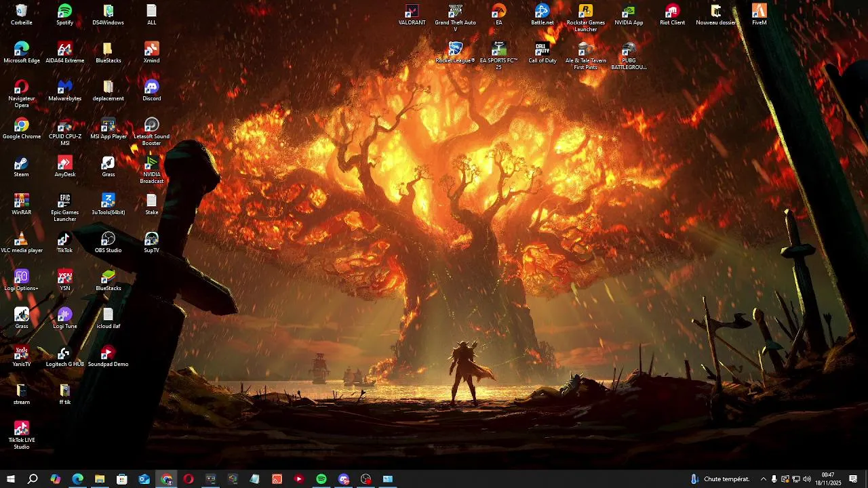The image size is (868, 488).
Task: Launch Spotify from the desktop shortcut
Action: pyautogui.click(x=65, y=15)
